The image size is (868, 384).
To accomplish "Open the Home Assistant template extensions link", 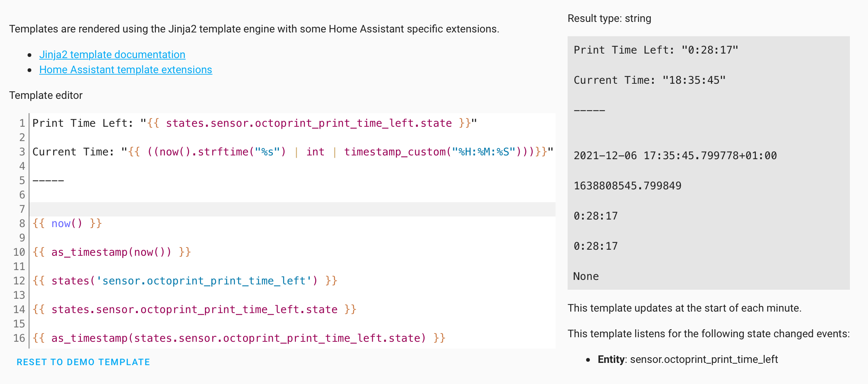I will [126, 69].
